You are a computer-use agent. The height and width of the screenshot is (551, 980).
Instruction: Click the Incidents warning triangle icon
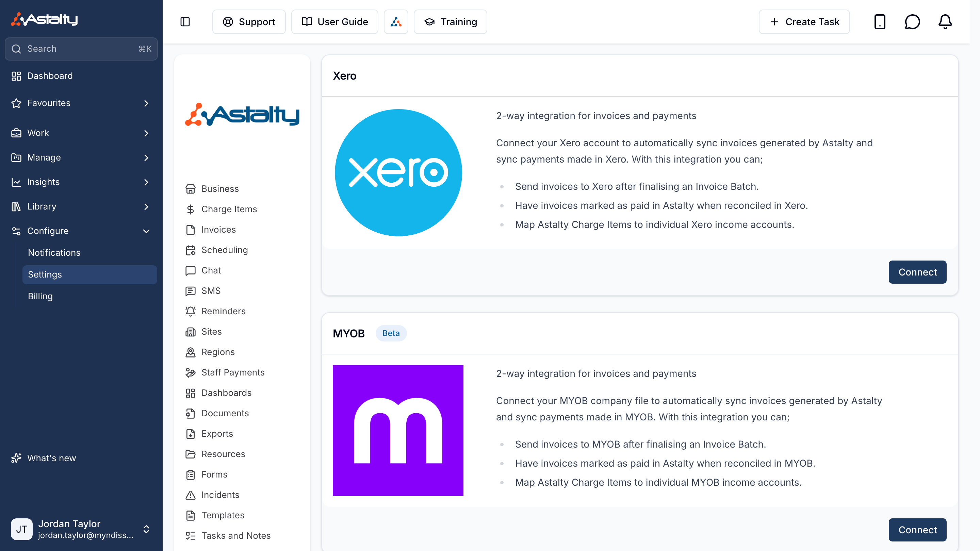190,495
